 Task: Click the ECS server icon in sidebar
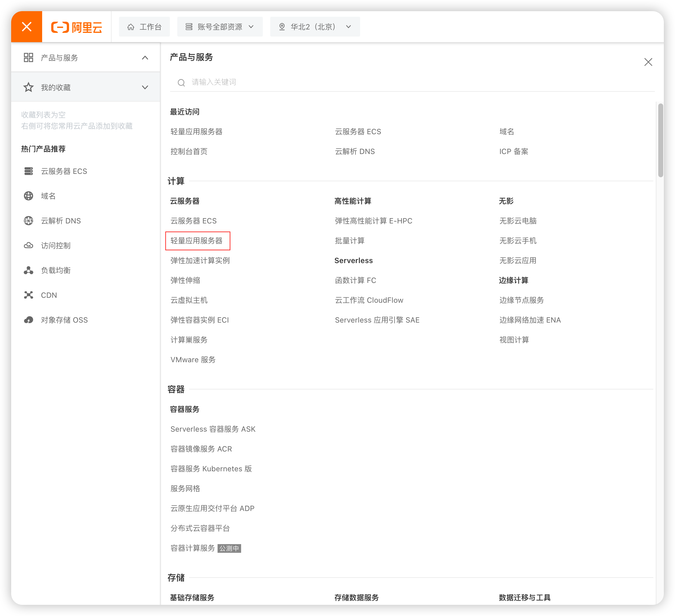(x=29, y=171)
